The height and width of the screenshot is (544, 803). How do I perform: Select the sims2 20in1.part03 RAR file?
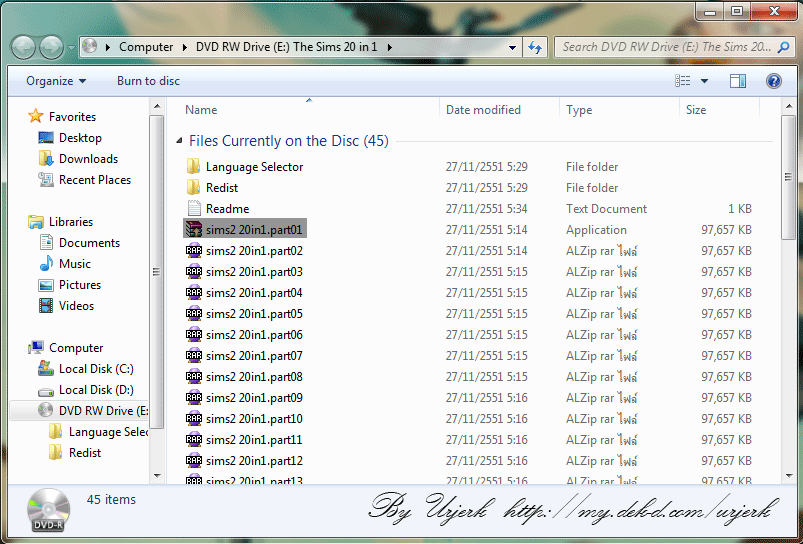(245, 271)
